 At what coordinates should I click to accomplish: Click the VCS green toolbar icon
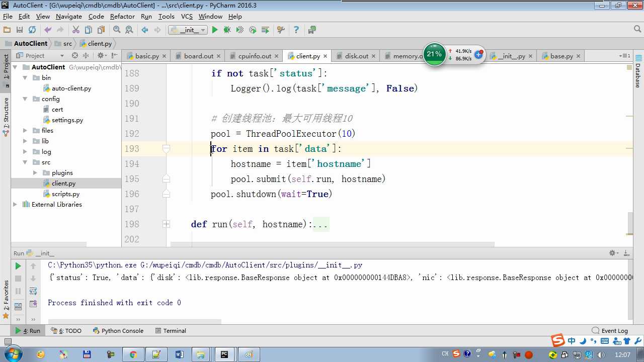[312, 30]
